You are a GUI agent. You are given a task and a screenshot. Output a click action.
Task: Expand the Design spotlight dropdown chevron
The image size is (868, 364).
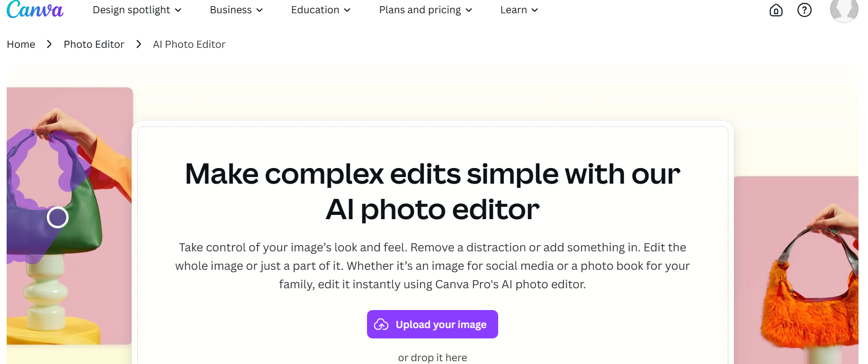178,10
